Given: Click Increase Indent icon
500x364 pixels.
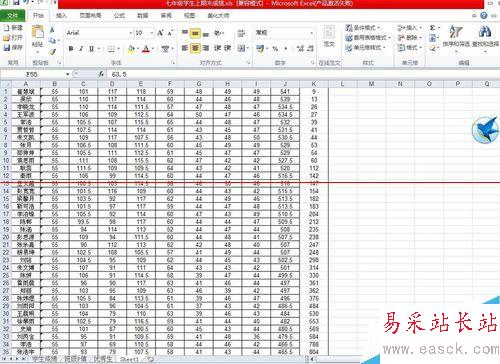Looking at the screenshot, I should click(228, 48).
